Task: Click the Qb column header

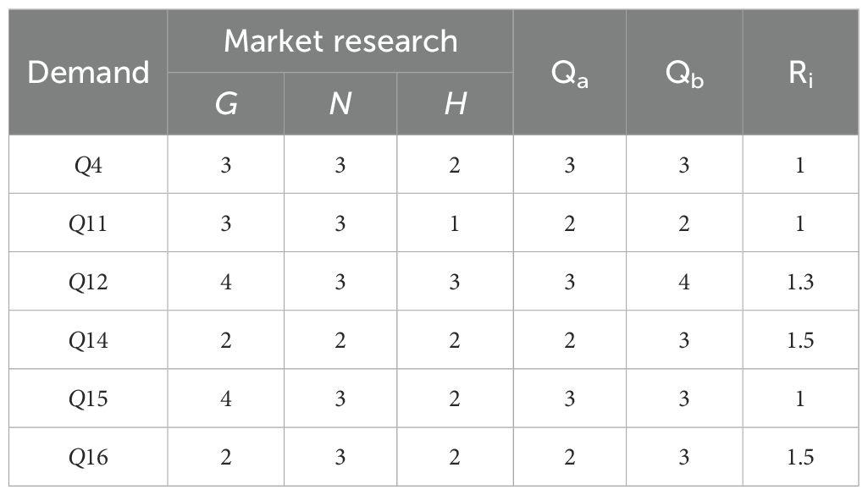Action: coord(684,73)
